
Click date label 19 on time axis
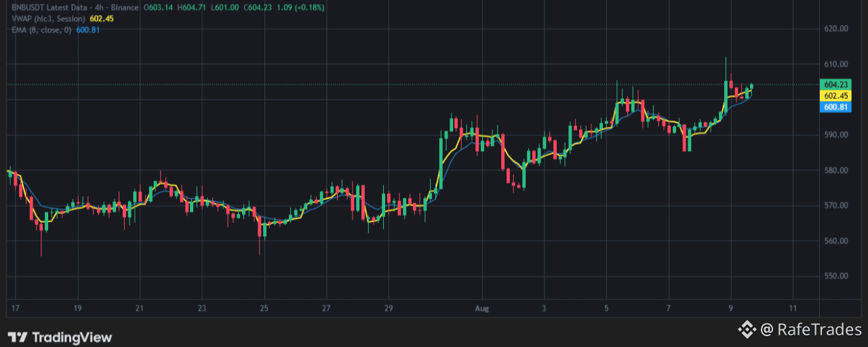coord(77,308)
